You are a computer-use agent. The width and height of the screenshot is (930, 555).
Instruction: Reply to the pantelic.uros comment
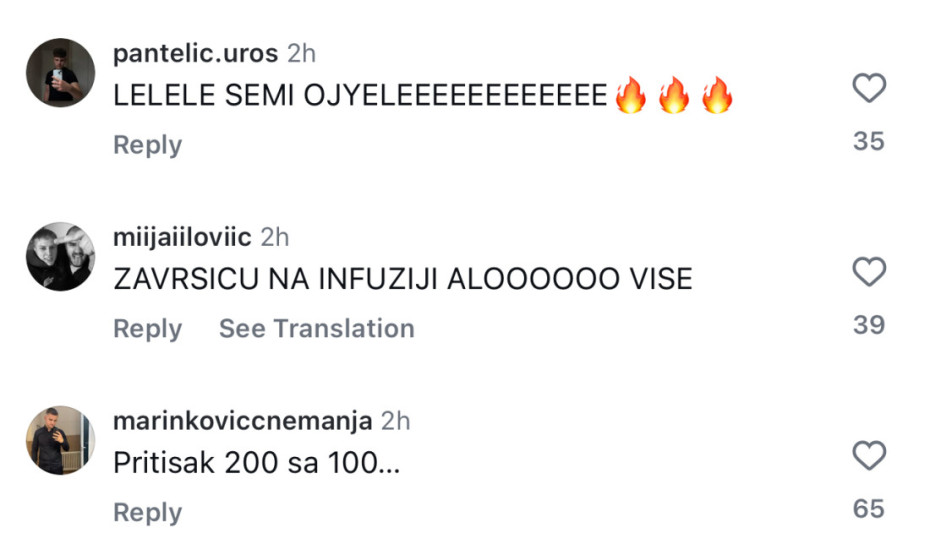(147, 145)
